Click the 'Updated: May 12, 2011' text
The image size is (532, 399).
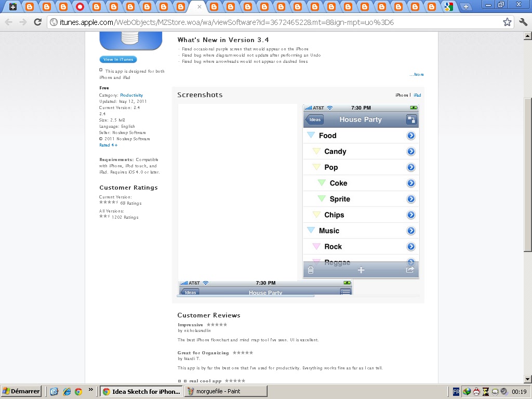(x=123, y=101)
